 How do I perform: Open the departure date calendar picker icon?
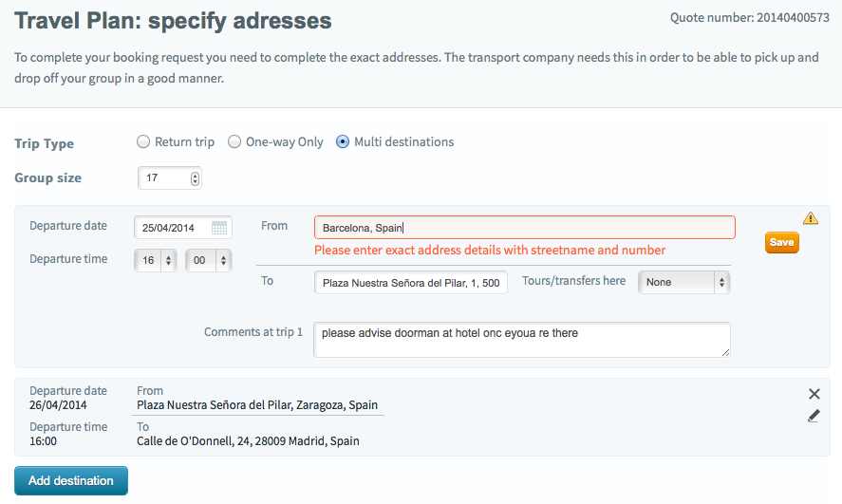point(219,228)
